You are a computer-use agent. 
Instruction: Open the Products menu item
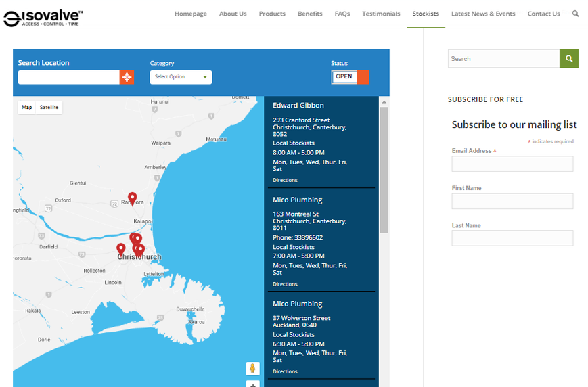point(272,14)
